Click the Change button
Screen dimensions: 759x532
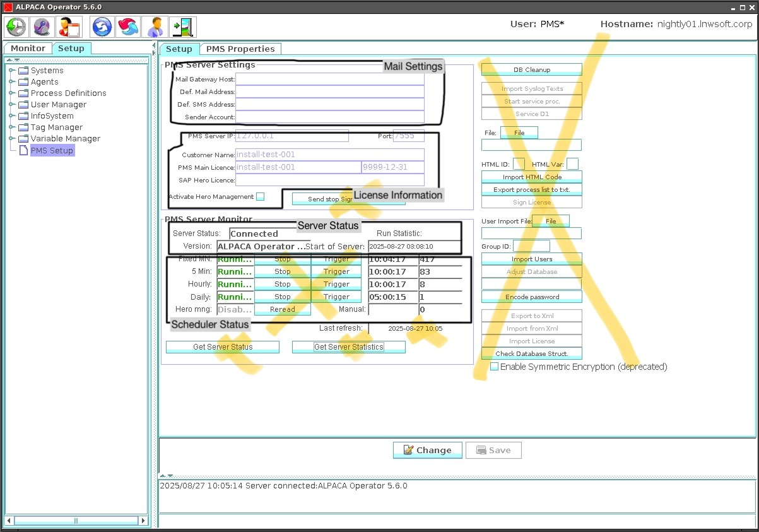[428, 450]
